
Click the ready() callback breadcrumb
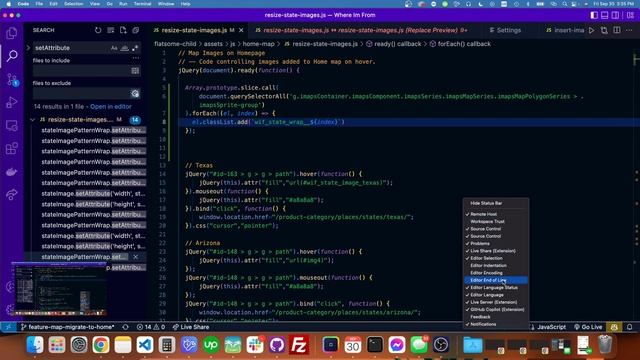tap(393, 44)
